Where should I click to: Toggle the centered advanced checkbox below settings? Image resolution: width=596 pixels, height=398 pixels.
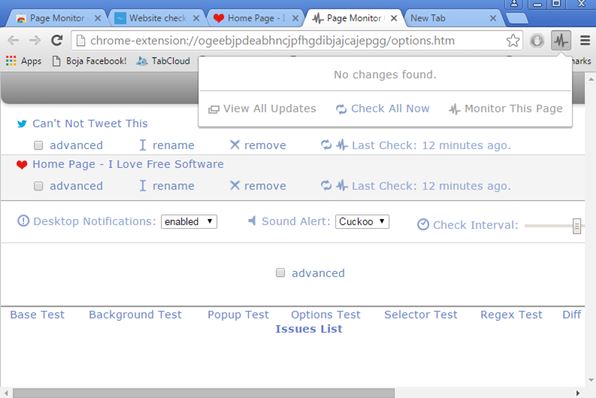click(281, 273)
